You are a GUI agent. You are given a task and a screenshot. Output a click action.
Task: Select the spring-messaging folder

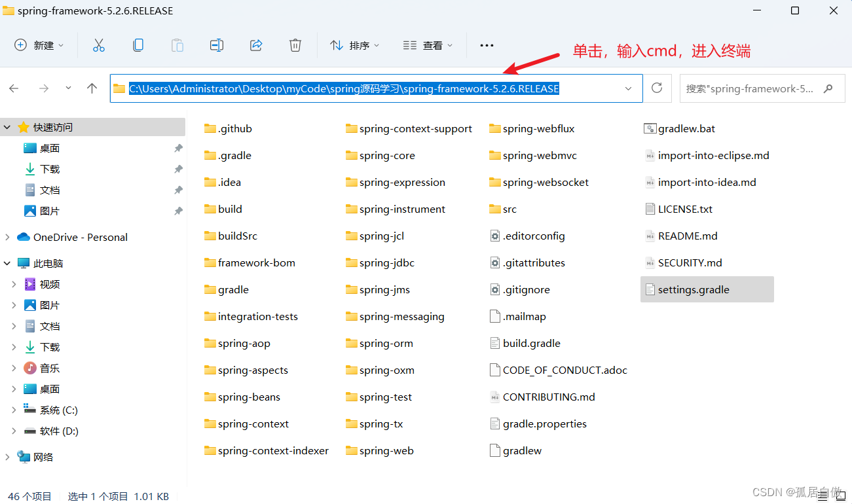(x=395, y=316)
